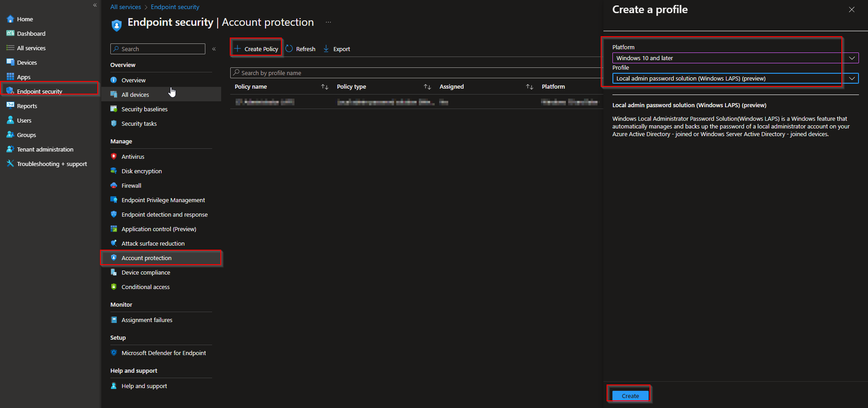
Task: Collapse the Endpoint security menu pane
Action: [214, 49]
